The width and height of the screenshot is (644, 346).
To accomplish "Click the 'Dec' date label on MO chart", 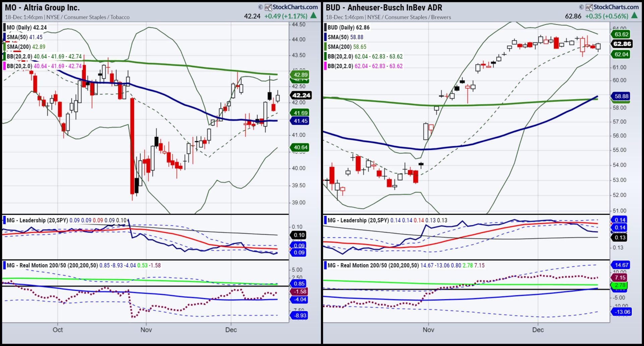I will coord(231,330).
